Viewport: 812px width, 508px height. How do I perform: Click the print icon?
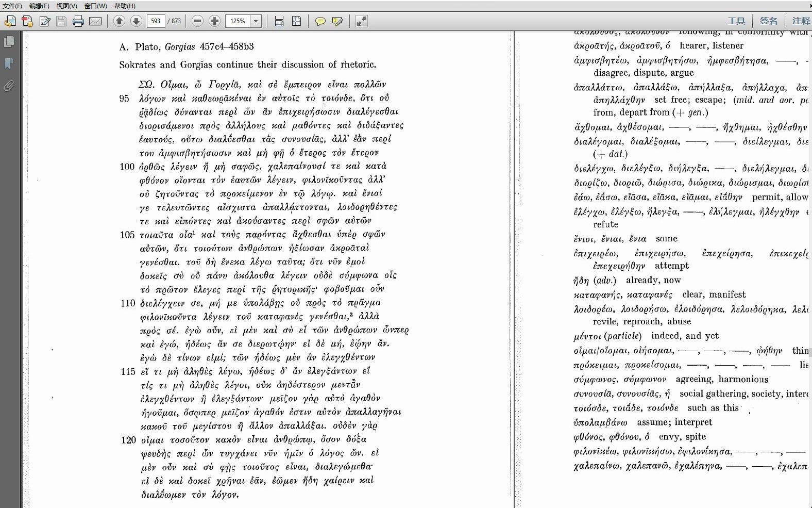pyautogui.click(x=78, y=21)
